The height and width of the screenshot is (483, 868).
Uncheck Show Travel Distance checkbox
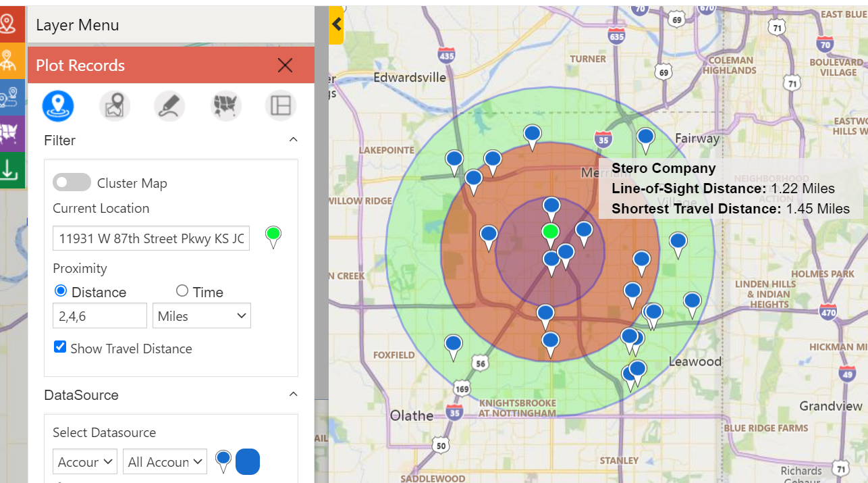[60, 347]
